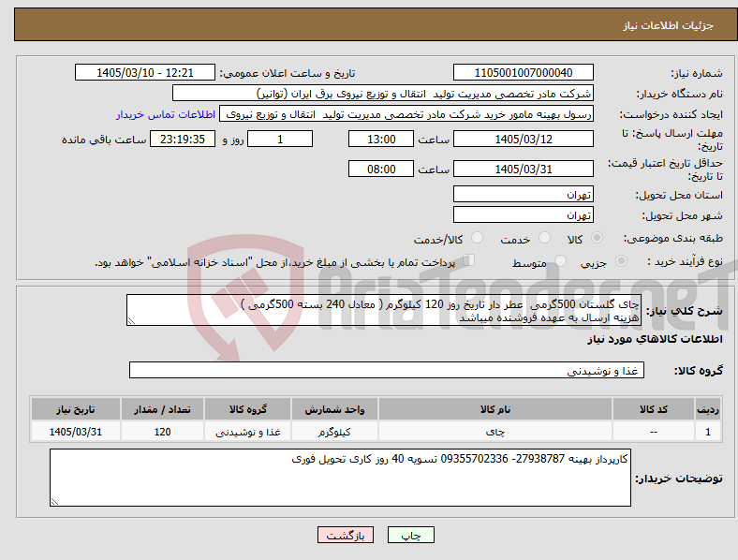
Task: Grab the resize handle of description textarea
Action: click(131, 321)
